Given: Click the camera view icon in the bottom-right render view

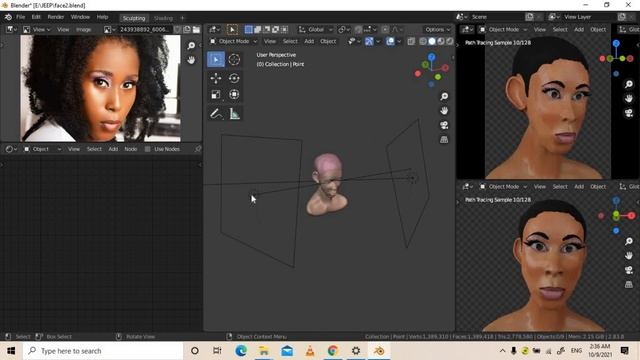Looking at the screenshot, I should tap(629, 270).
